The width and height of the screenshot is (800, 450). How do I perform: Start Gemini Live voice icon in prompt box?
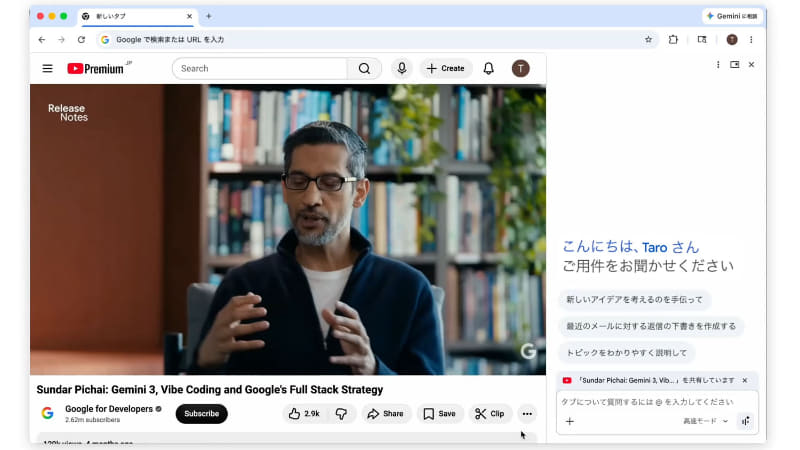click(746, 421)
